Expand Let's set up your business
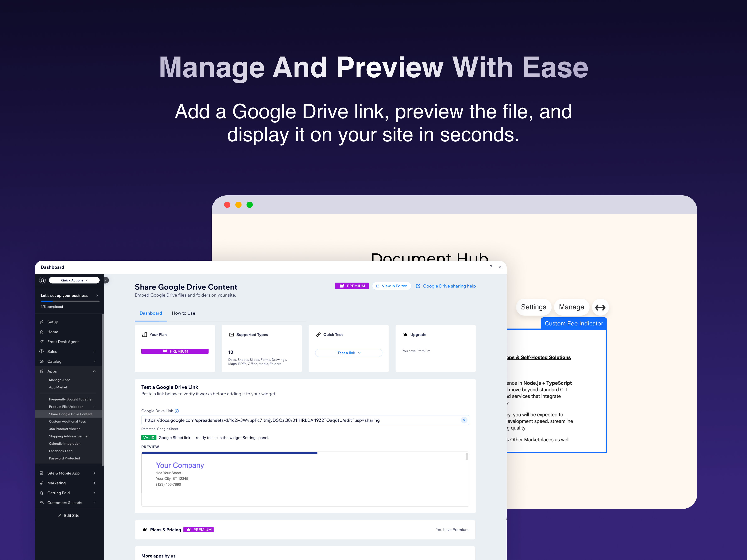This screenshot has height=560, width=747. [x=97, y=296]
